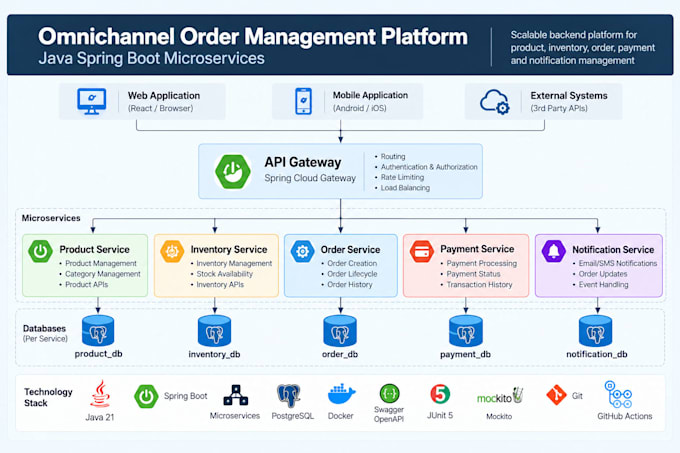Image resolution: width=680 pixels, height=453 pixels.
Task: Select the payment_db database cylinder icon
Action: pos(466,331)
